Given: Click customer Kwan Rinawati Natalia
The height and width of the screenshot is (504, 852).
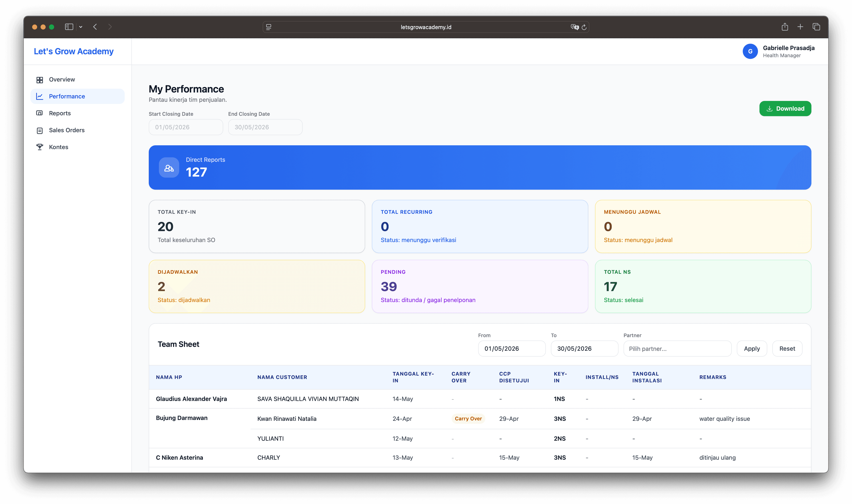Looking at the screenshot, I should pos(287,419).
